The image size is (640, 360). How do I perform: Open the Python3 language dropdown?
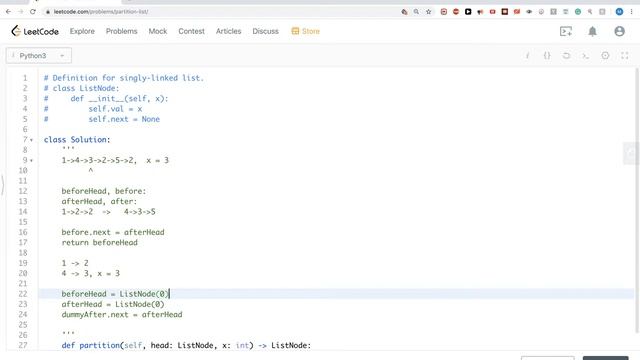coord(39,56)
